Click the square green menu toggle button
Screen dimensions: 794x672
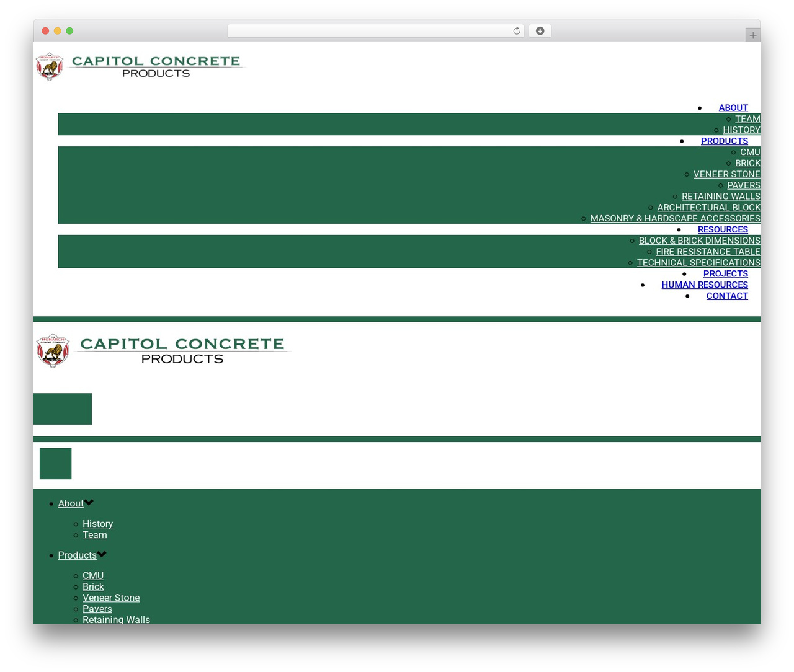pos(56,464)
